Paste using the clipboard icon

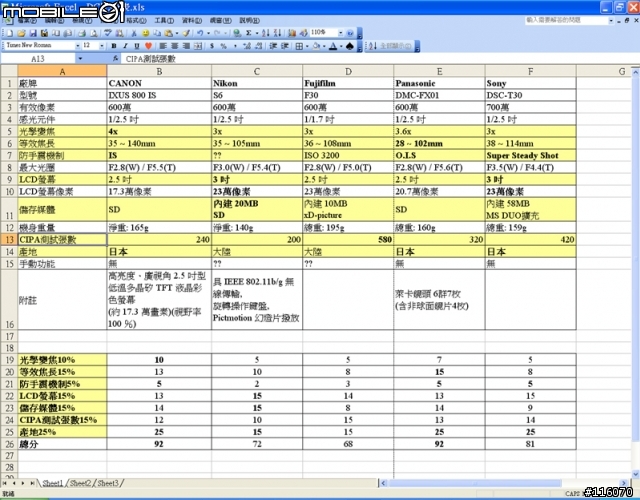point(168,33)
